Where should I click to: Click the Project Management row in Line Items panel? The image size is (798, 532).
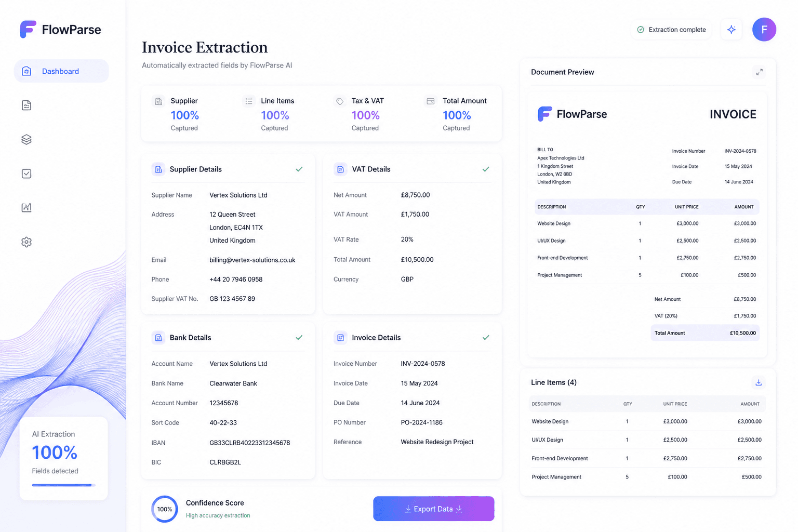647,477
